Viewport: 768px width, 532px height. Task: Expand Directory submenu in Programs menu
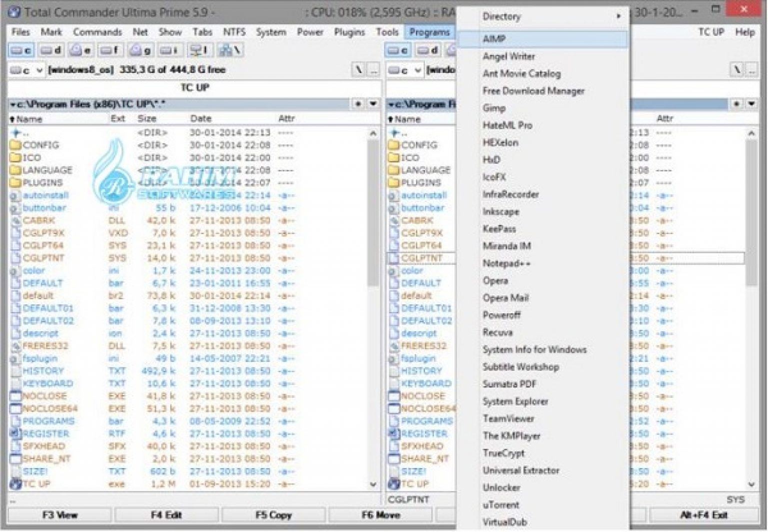(542, 16)
